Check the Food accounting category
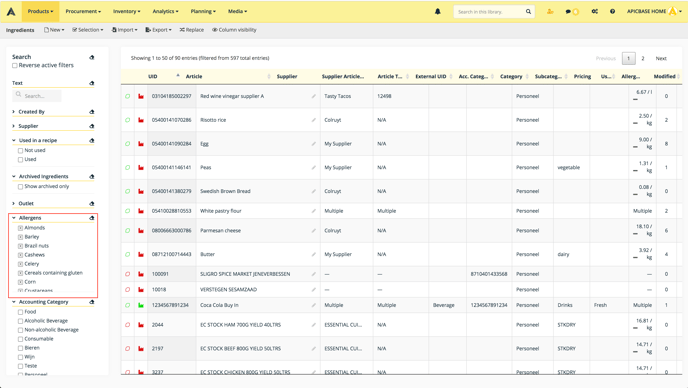The image size is (688, 388). [20, 312]
